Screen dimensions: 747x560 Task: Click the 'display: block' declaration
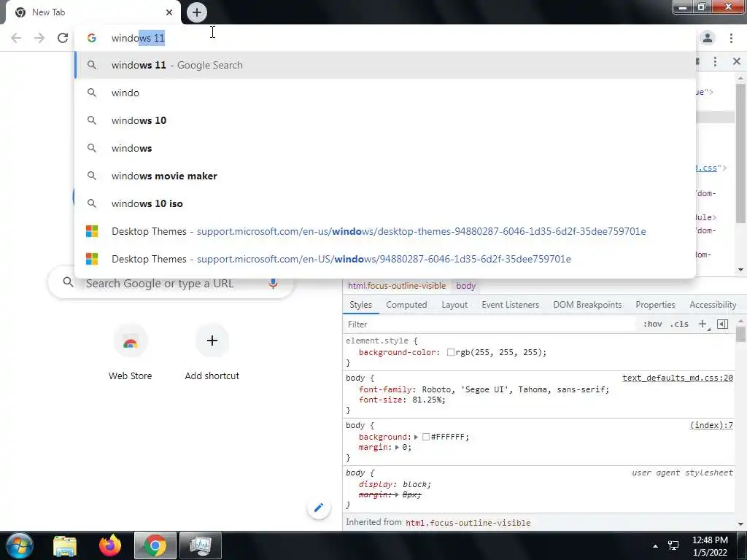[395, 484]
